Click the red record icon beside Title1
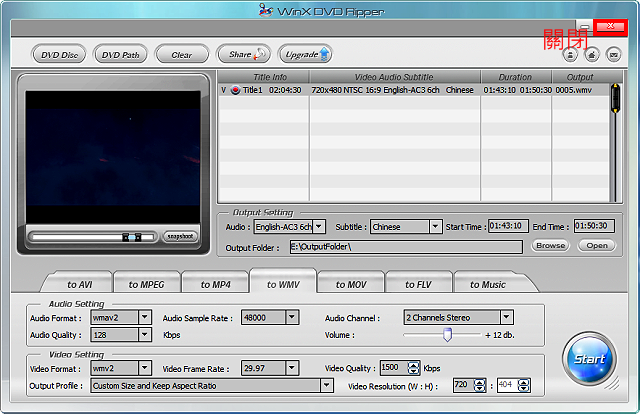The image size is (640, 414). tap(236, 90)
